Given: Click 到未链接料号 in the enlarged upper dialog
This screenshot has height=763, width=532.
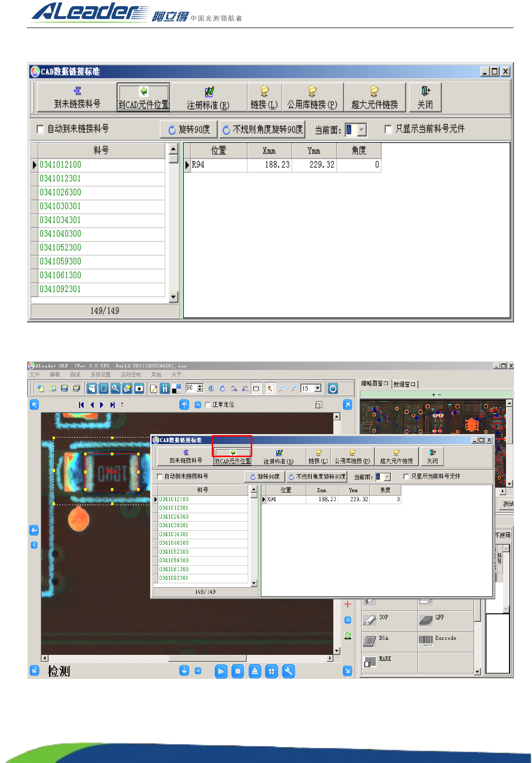Looking at the screenshot, I should click(77, 98).
